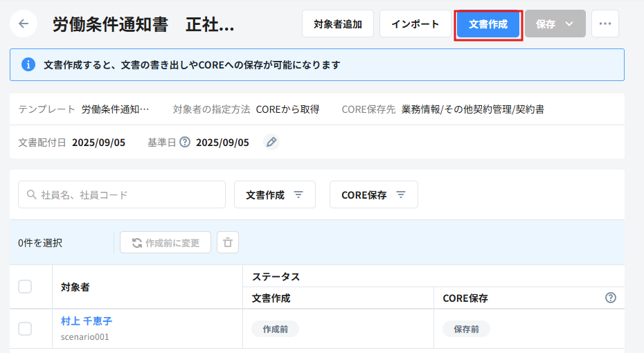
Task: Open the CORE保存 status filter dropdown
Action: coord(373,195)
